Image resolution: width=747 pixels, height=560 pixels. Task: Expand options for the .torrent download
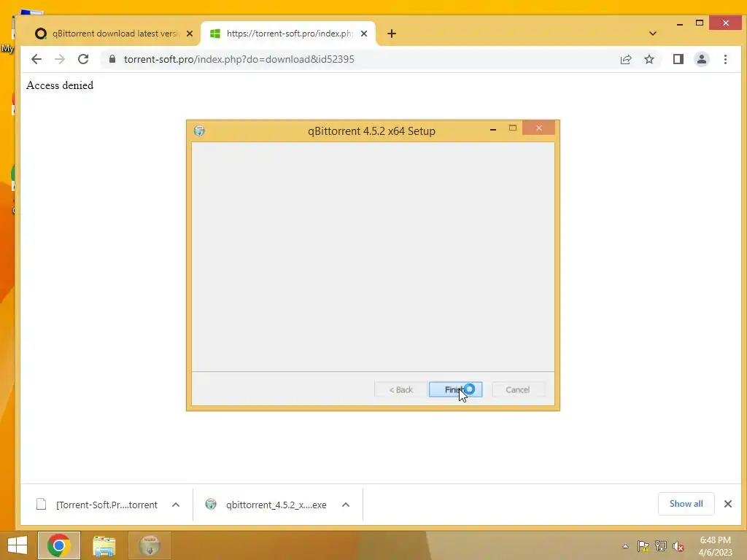[x=176, y=505]
